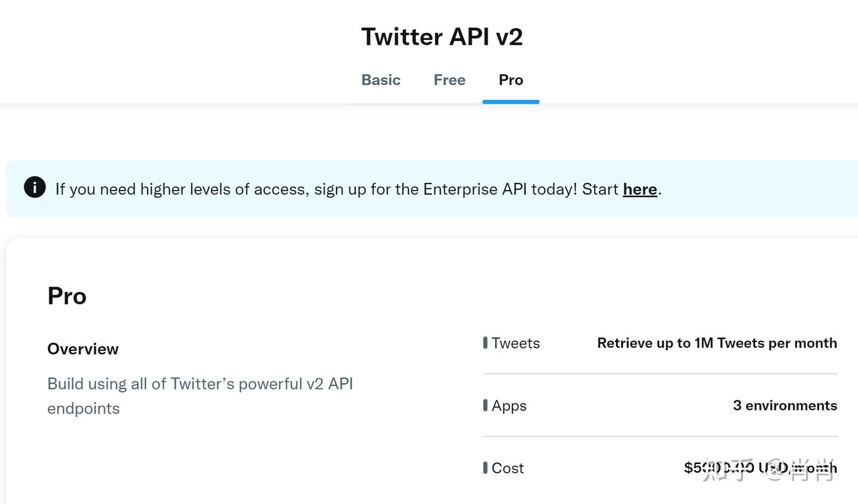
Task: Click the marker bar beside Cost
Action: [485, 468]
